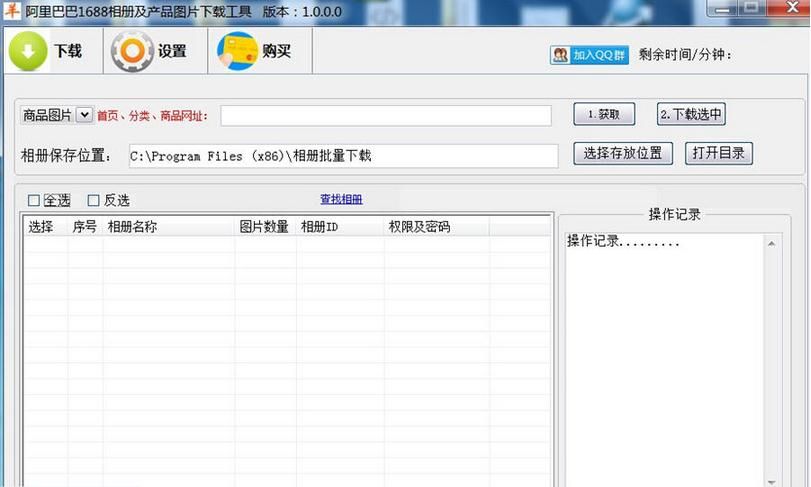Click the 打开目录 button

tap(719, 153)
